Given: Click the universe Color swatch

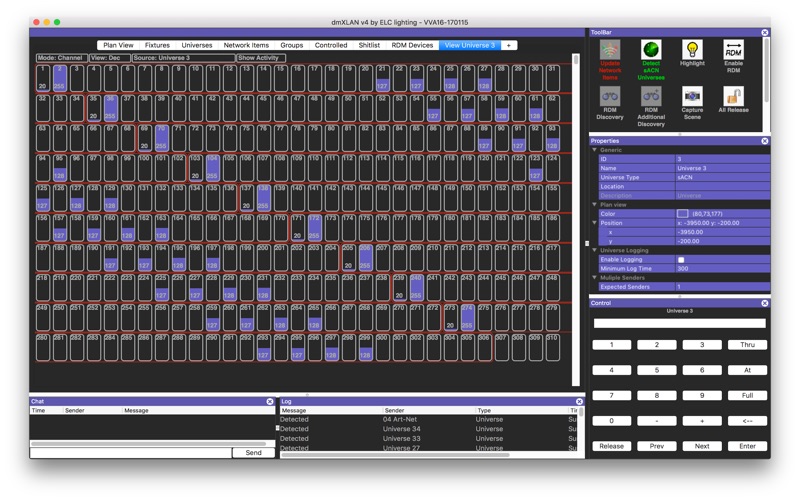Looking at the screenshot, I should (x=682, y=213).
